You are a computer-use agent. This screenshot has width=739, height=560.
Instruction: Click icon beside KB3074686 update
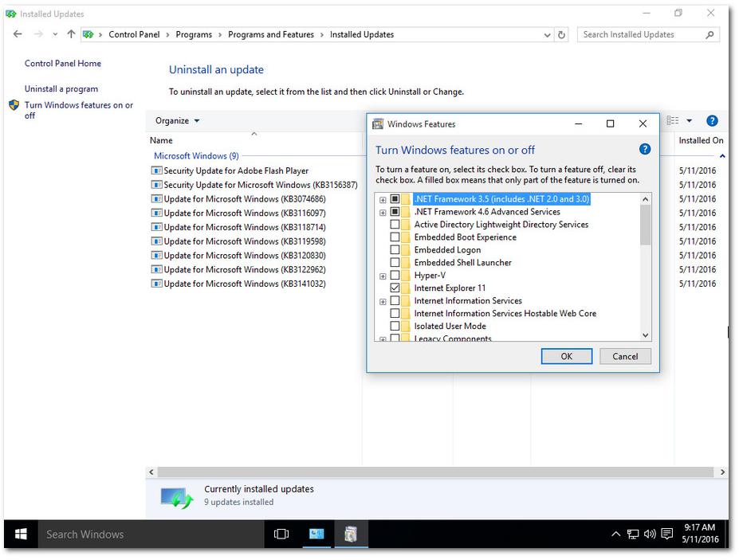(156, 199)
